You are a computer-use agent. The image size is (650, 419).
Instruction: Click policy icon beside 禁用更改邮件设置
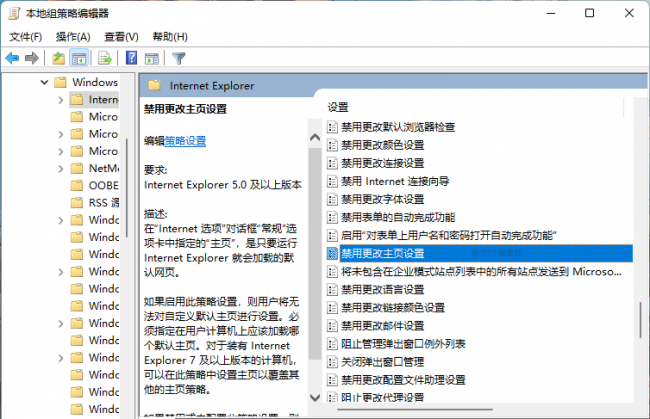tap(332, 326)
